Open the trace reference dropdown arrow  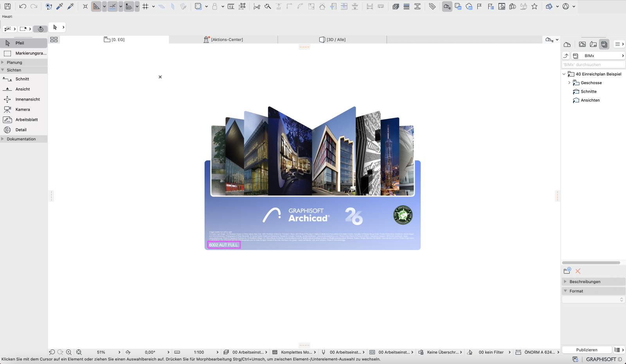(x=207, y=6)
